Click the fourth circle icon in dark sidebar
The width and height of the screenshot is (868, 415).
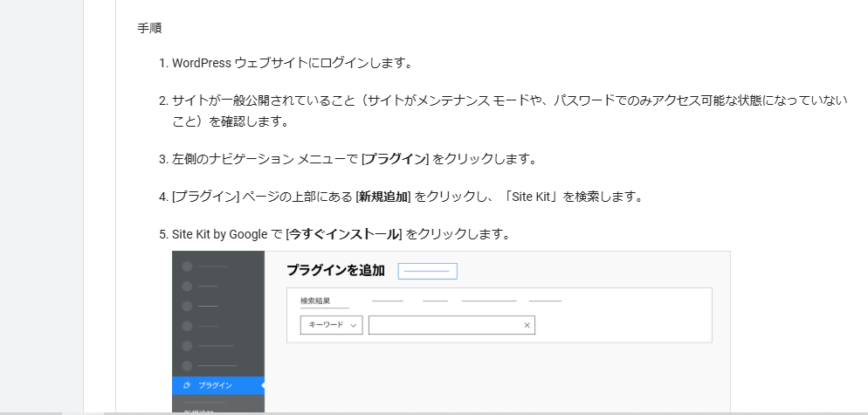pyautogui.click(x=187, y=326)
